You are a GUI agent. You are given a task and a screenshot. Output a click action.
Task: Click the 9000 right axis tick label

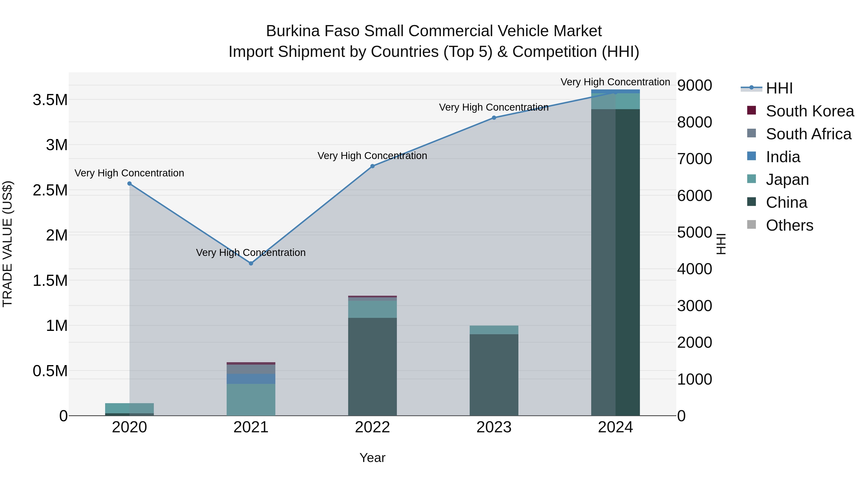click(x=695, y=85)
